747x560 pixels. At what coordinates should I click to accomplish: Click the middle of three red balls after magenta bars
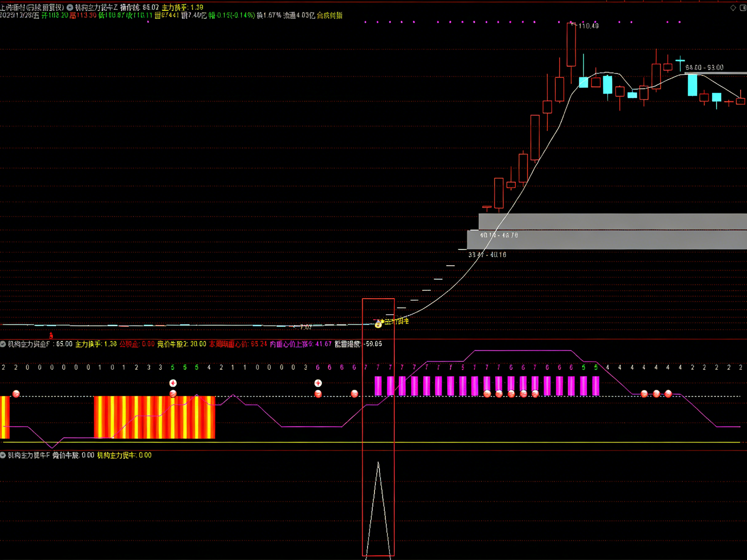point(656,394)
